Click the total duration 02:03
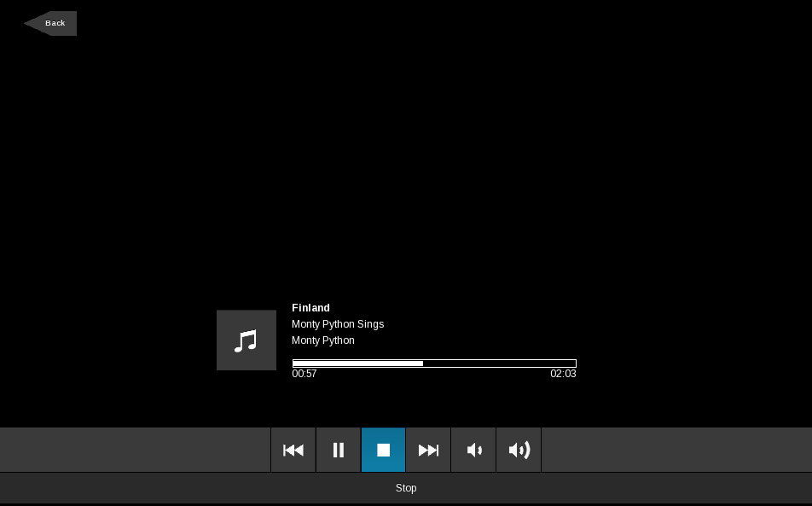 563,374
